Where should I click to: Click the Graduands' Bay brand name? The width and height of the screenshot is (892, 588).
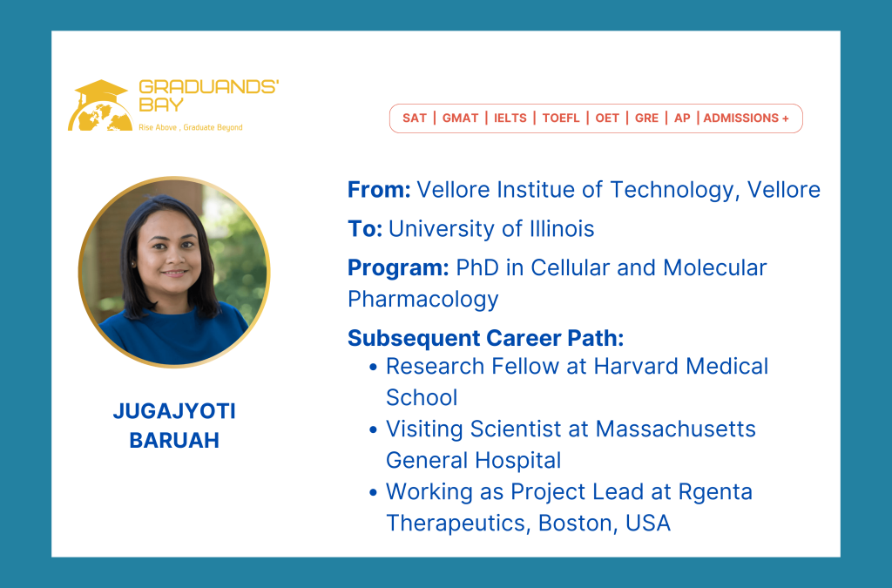208,96
